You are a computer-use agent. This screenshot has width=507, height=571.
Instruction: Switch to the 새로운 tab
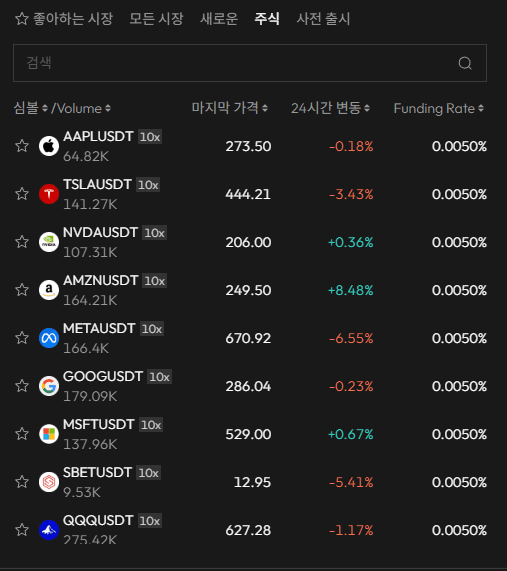pos(219,19)
